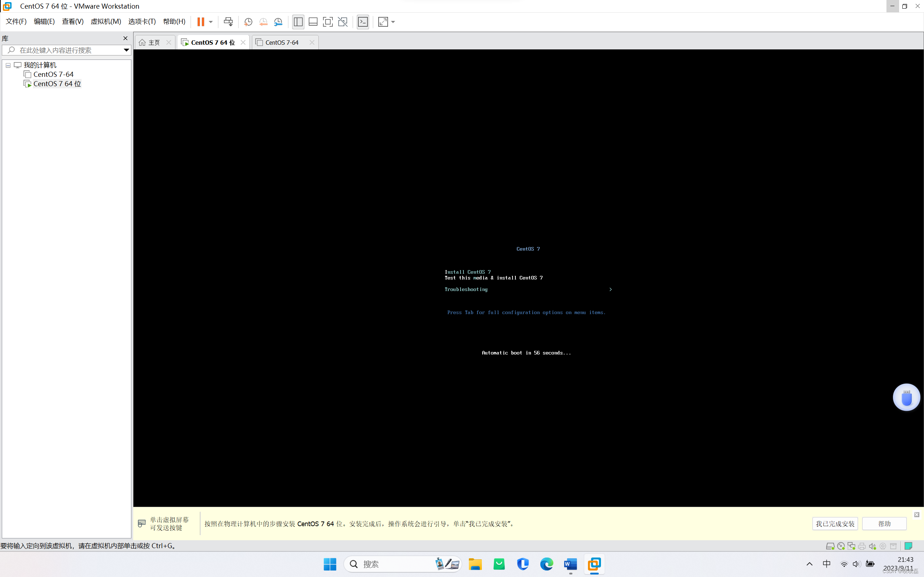This screenshot has width=924, height=577.
Task: Collapse the 我的计算机 tree node
Action: point(8,65)
